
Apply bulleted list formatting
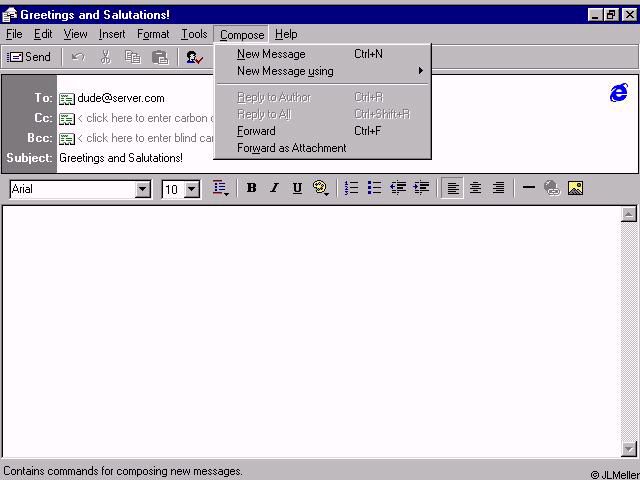click(x=374, y=188)
